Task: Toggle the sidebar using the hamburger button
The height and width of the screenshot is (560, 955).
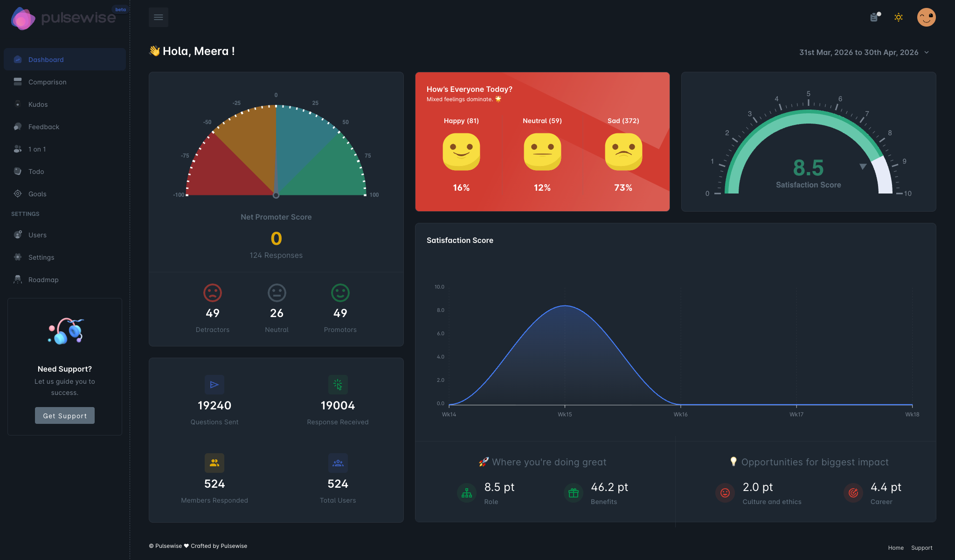Action: (x=159, y=17)
